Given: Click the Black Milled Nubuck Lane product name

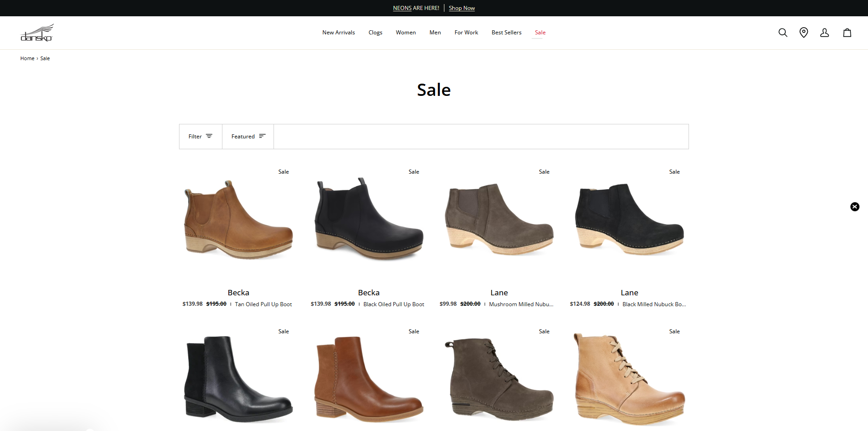Looking at the screenshot, I should point(629,292).
